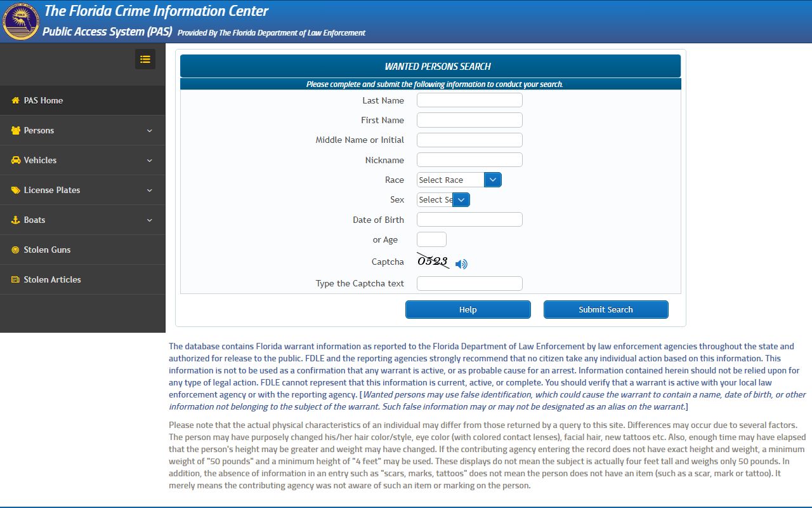The height and width of the screenshot is (508, 812).
Task: Expand the Persons menu chevron
Action: click(x=150, y=131)
